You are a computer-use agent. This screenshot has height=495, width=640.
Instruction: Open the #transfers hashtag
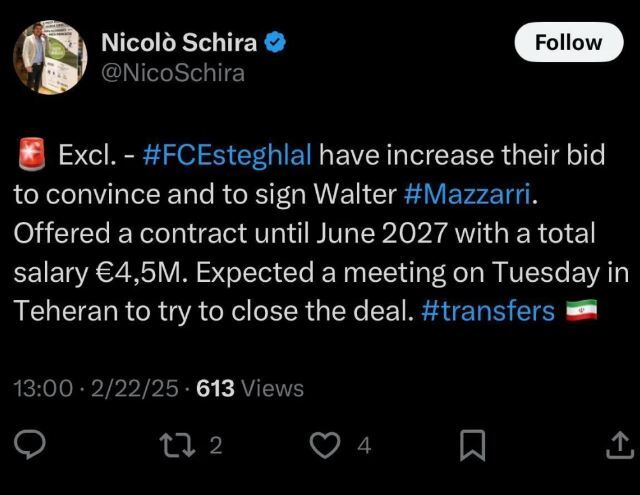[488, 311]
